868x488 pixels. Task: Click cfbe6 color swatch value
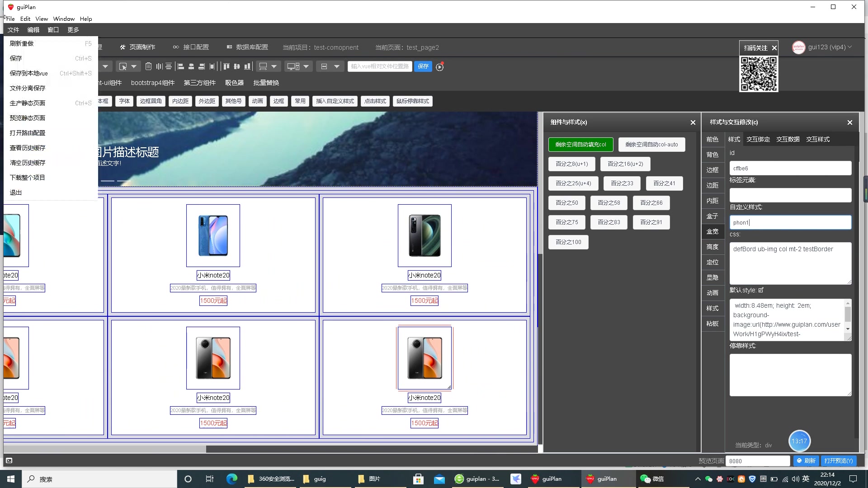pos(790,168)
